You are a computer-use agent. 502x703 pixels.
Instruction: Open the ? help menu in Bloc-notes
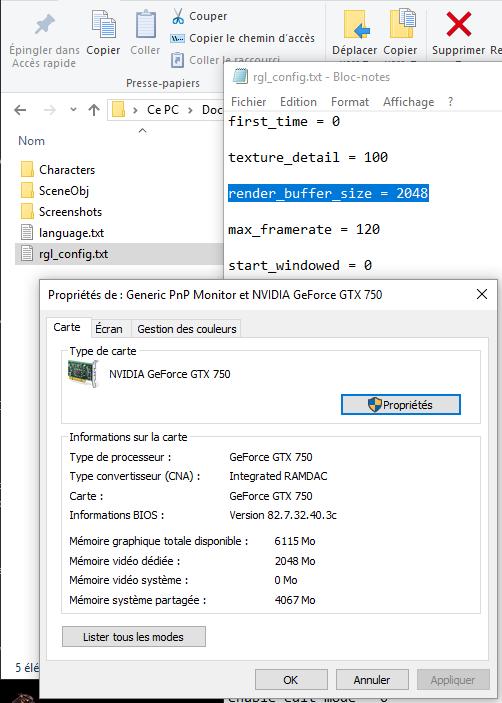point(450,102)
